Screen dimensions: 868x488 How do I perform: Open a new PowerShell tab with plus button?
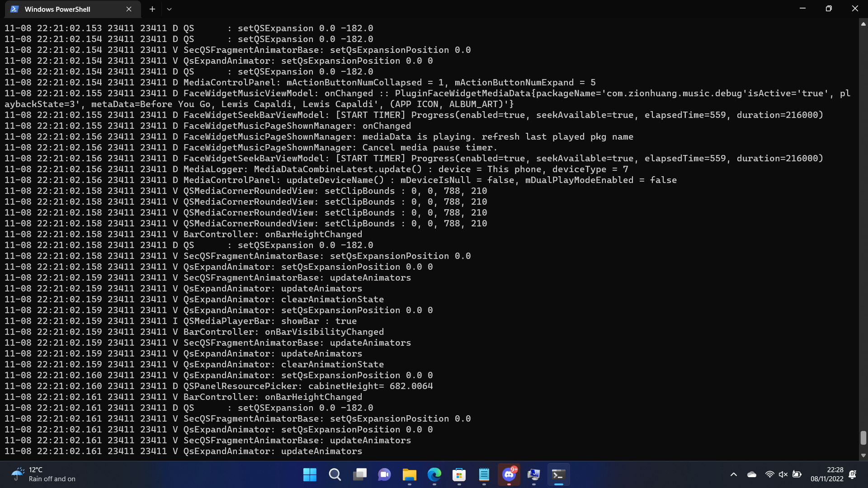(152, 9)
